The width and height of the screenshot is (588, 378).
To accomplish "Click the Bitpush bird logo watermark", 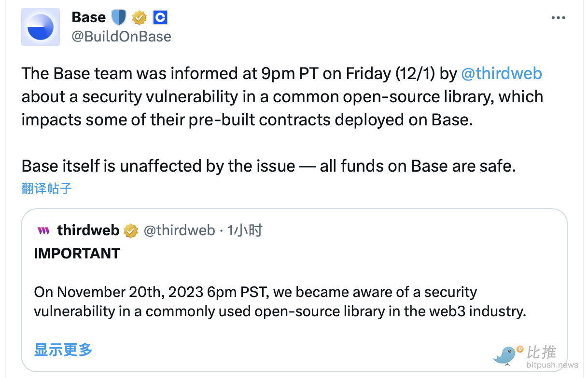I will [506, 355].
